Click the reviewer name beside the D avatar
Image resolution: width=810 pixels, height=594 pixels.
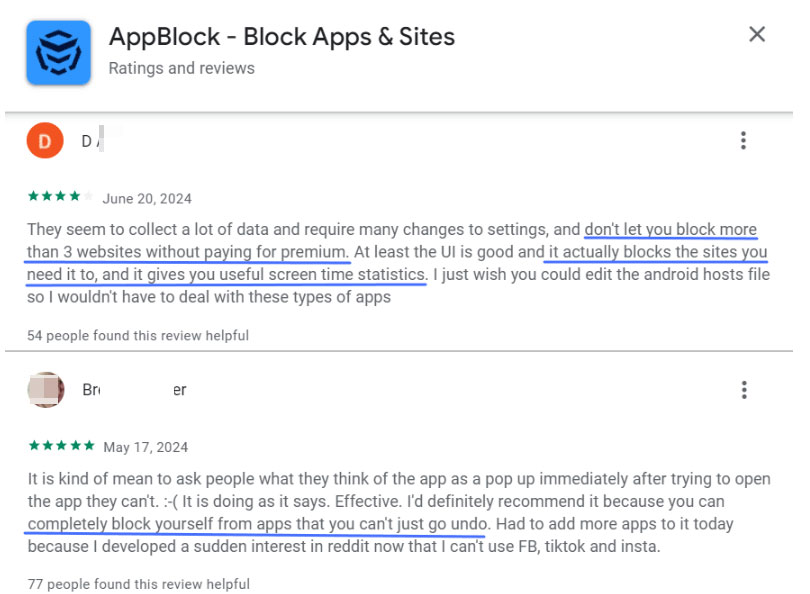[93, 140]
